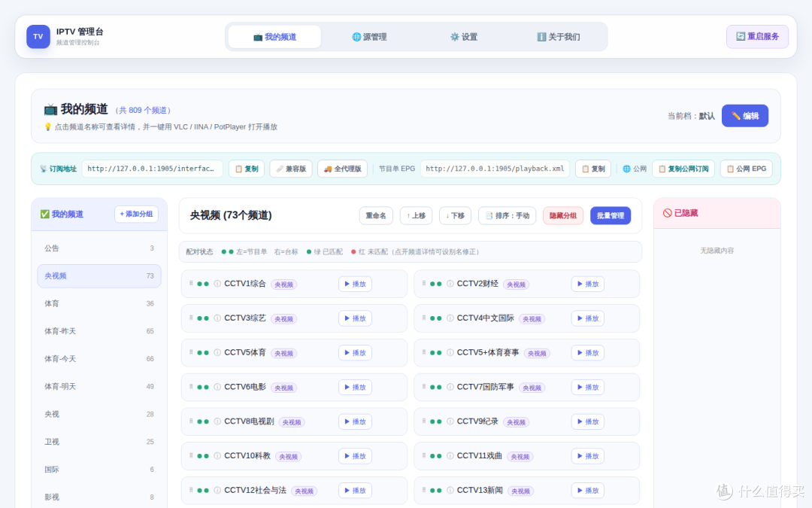Select the 国际 group
The image size is (812, 508).
coord(99,470)
